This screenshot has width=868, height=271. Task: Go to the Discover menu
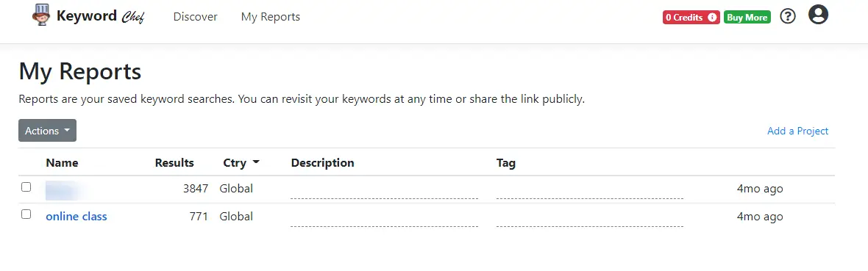(x=196, y=17)
